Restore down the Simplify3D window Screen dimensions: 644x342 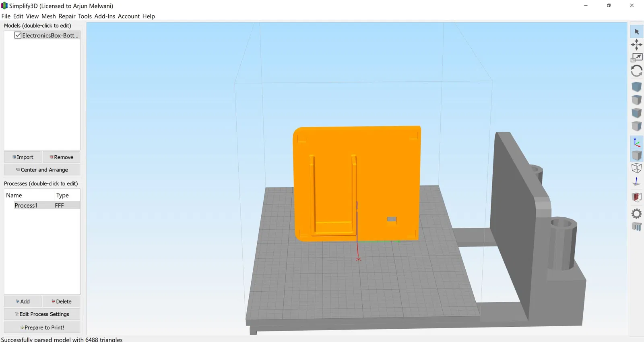(609, 6)
